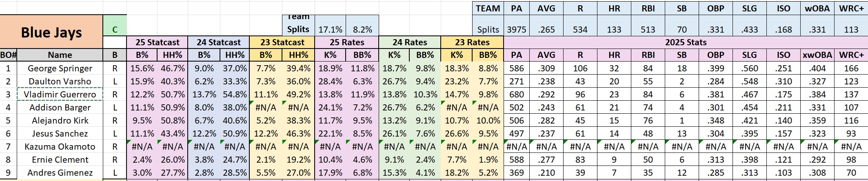This screenshot has height=181, width=868.
Task: Click the 2025 Stats merged header
Action: pyautogui.click(x=686, y=42)
